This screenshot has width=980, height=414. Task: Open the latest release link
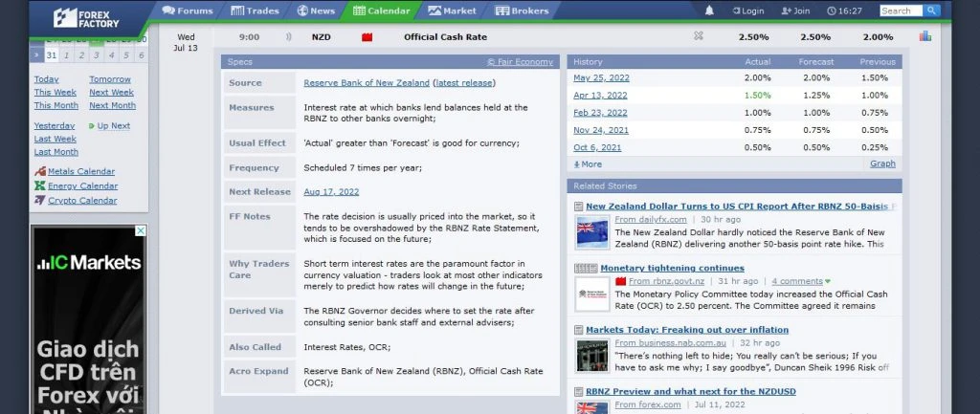click(x=464, y=83)
